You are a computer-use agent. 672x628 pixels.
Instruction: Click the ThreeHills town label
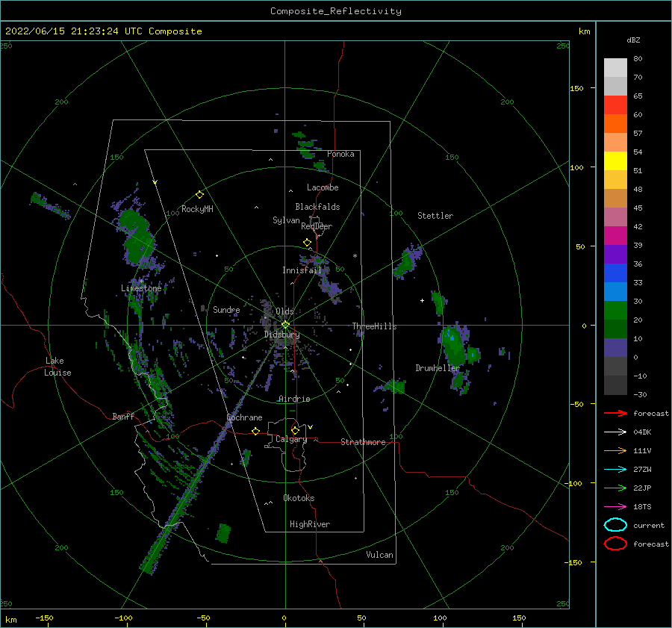[374, 326]
